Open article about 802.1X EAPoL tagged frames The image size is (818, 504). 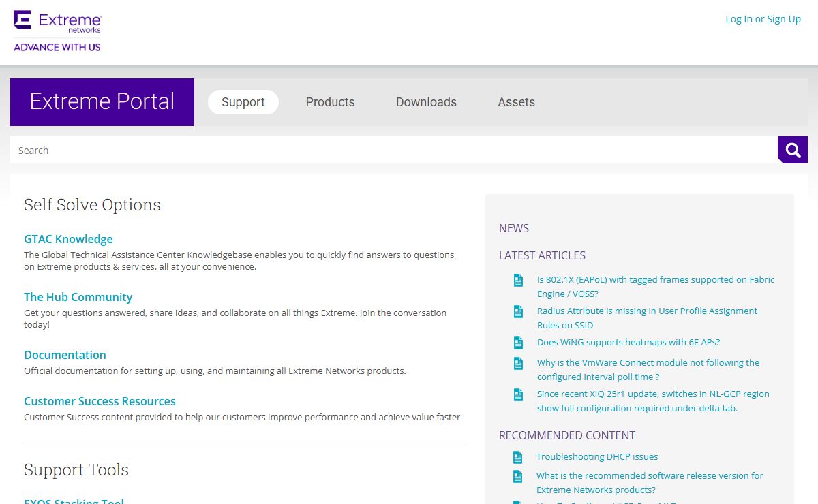[656, 287]
